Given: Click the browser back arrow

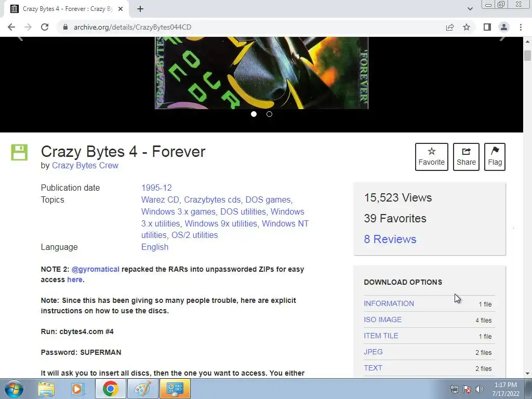Looking at the screenshot, I should pyautogui.click(x=11, y=27).
